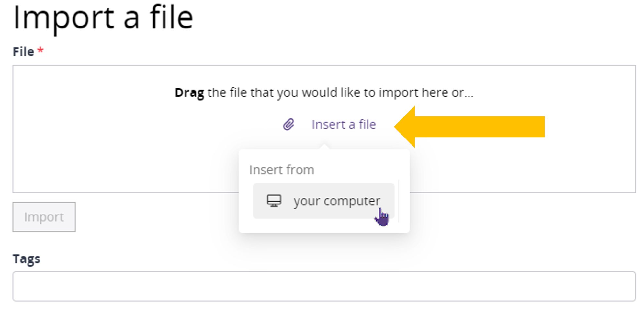Viewport: 644px width, 309px height.
Task: Click the 'Import a file' page title
Action: 104,18
